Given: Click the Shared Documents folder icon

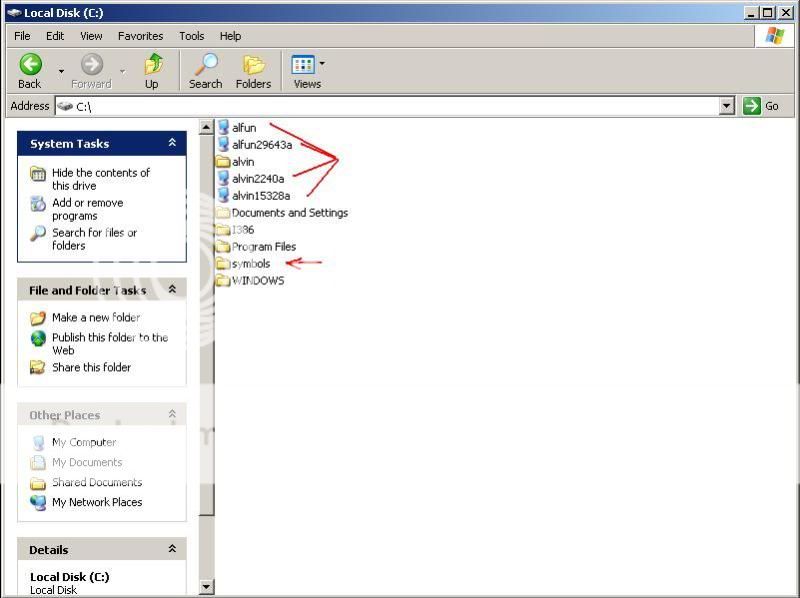Looking at the screenshot, I should coord(38,483).
